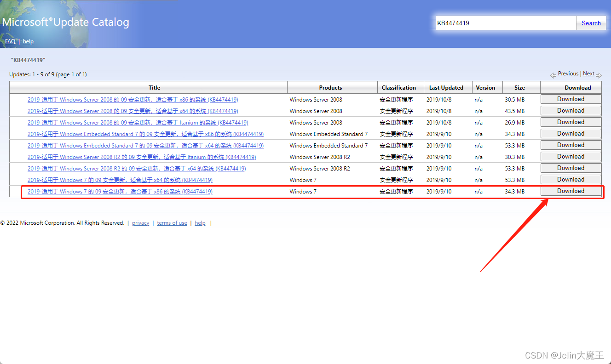Download the Windows Server 2008 x86 update

point(571,99)
